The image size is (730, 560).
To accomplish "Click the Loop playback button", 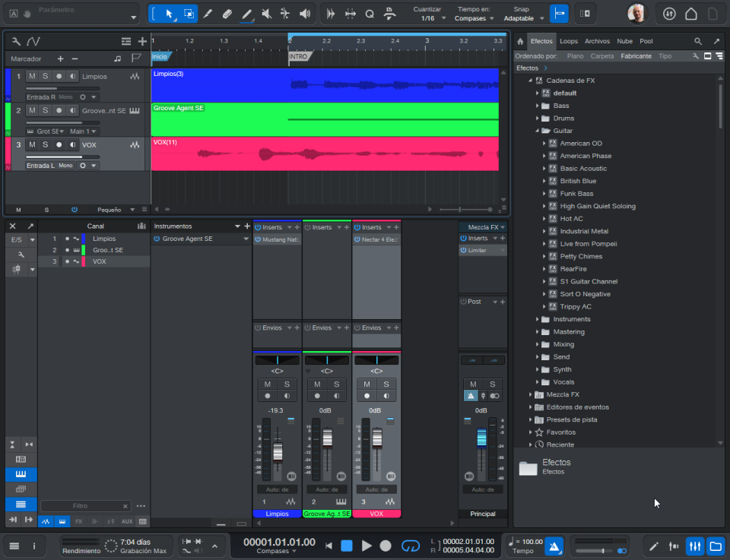I will tap(410, 546).
